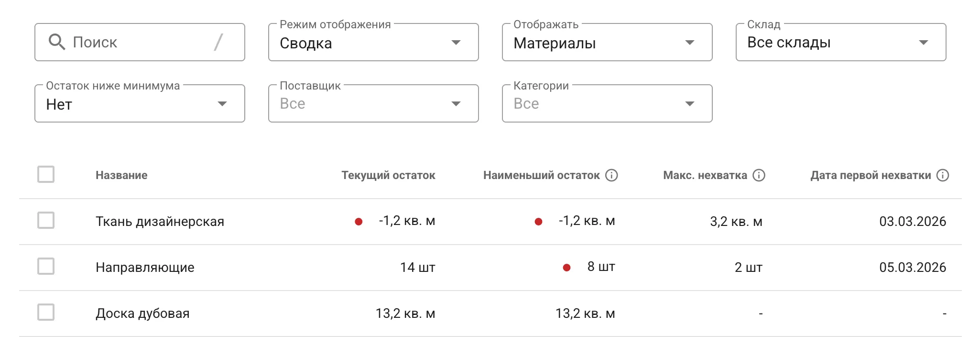Select all rows with the header checkbox
Image resolution: width=980 pixels, height=337 pixels.
coord(46,175)
